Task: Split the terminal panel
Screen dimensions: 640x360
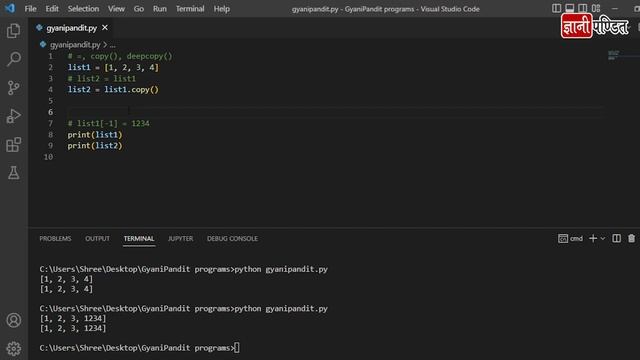Action: click(616, 238)
